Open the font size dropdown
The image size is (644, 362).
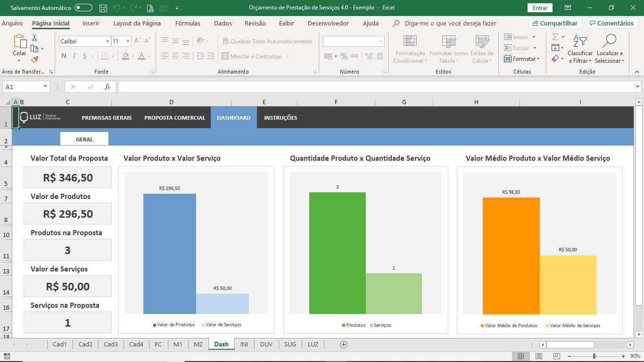click(128, 41)
